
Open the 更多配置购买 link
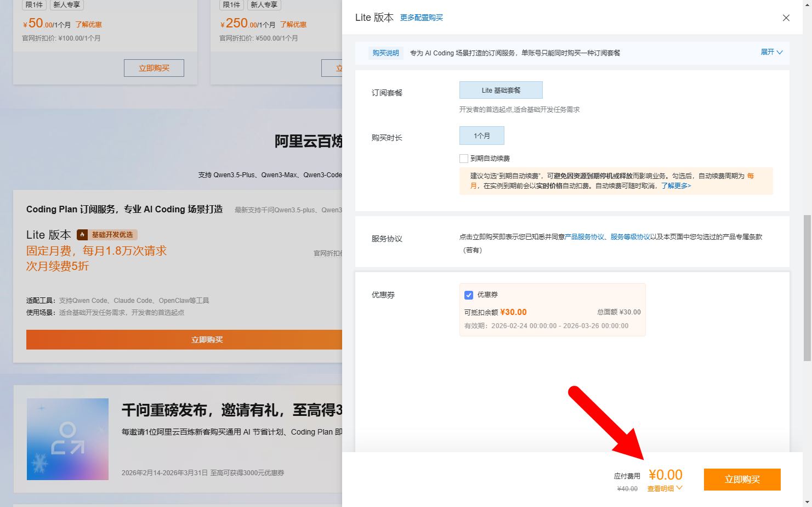[421, 18]
